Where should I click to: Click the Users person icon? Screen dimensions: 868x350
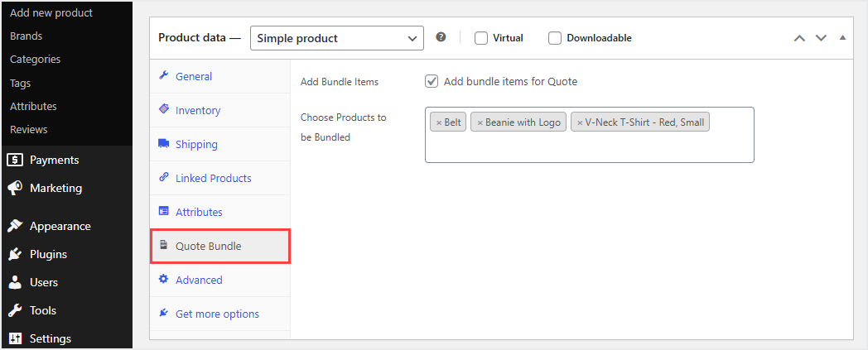[x=15, y=282]
